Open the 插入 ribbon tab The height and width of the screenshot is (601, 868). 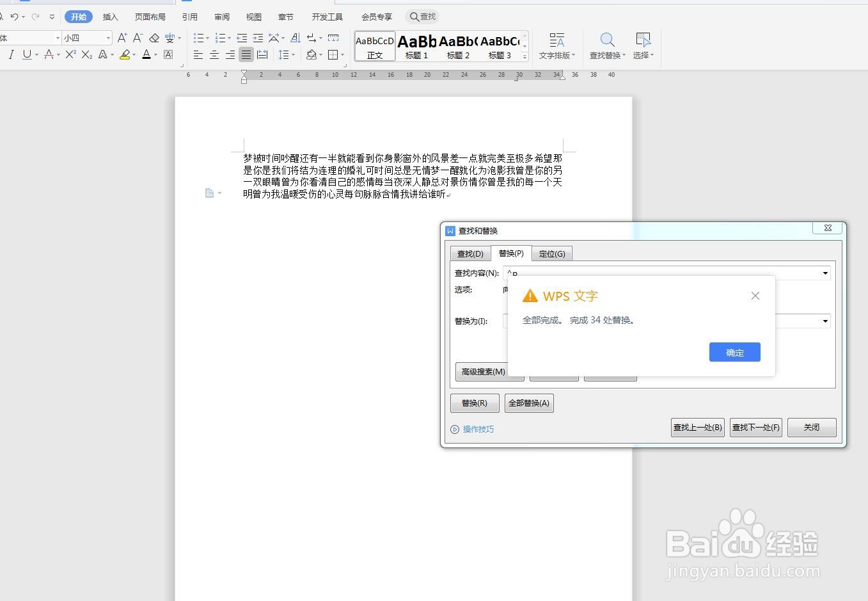pyautogui.click(x=110, y=17)
